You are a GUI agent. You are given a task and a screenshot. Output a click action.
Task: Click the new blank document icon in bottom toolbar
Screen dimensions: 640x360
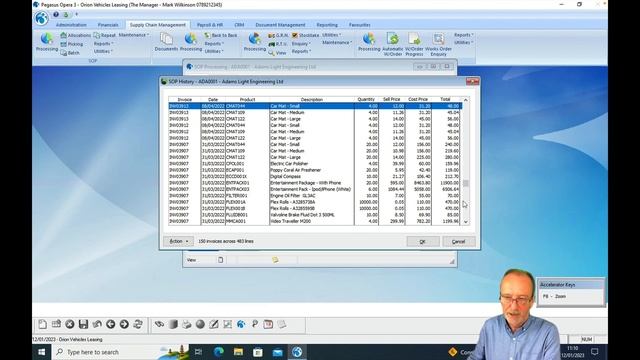[x=42, y=324]
